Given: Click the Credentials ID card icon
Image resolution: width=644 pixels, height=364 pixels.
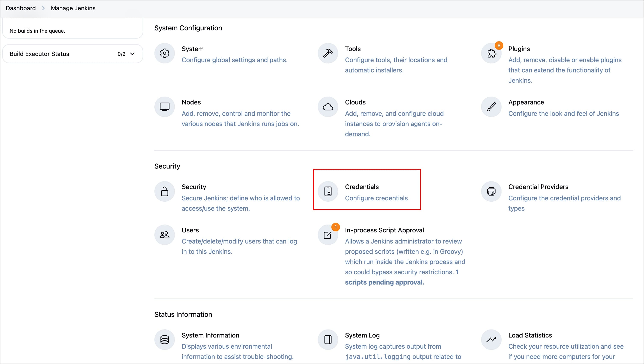Looking at the screenshot, I should (328, 191).
